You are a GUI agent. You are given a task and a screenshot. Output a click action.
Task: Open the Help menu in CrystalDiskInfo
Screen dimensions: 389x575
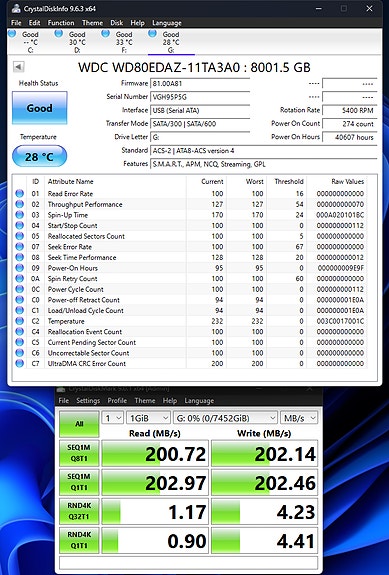pyautogui.click(x=137, y=23)
